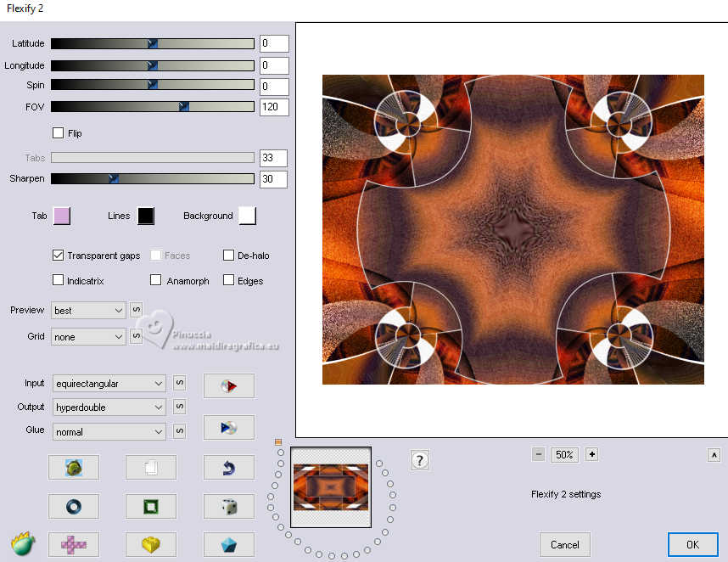Click the flaming globe Flaming Pear logo
This screenshot has width=728, height=562.
pos(23,543)
